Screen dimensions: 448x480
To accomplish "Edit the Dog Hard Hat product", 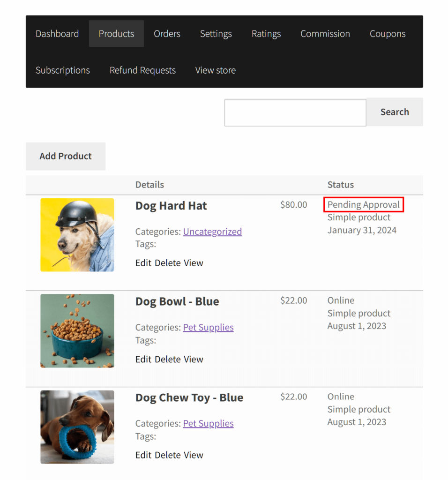I will pos(143,263).
